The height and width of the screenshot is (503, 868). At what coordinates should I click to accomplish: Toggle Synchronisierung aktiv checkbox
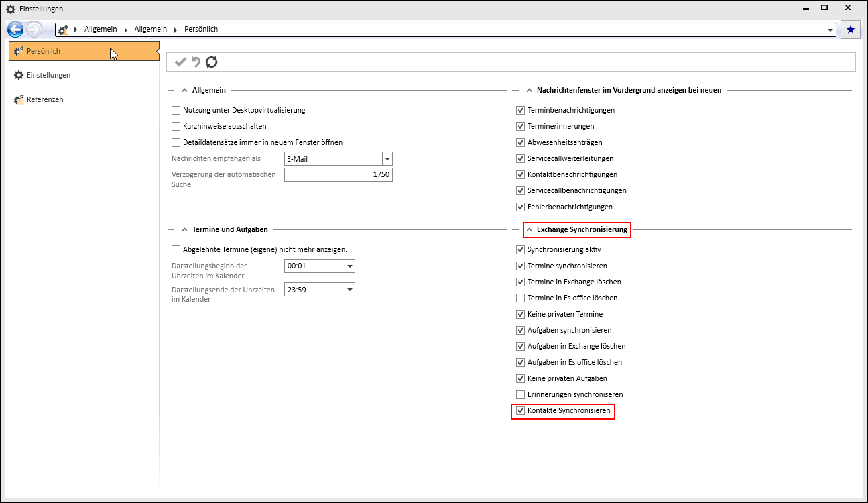click(521, 249)
